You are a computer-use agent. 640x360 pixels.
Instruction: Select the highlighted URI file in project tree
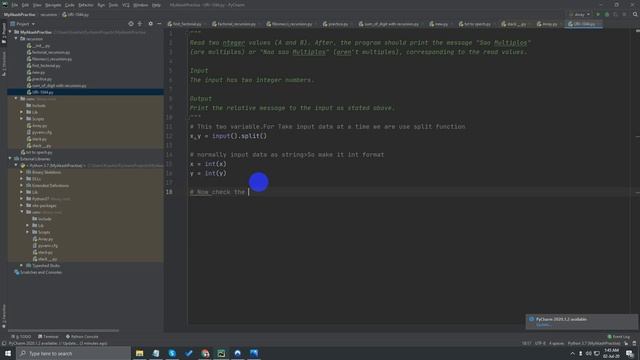tap(86, 92)
